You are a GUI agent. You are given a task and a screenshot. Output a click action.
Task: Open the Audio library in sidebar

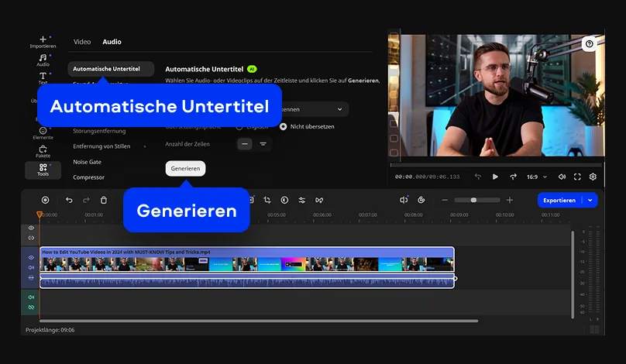coord(43,60)
